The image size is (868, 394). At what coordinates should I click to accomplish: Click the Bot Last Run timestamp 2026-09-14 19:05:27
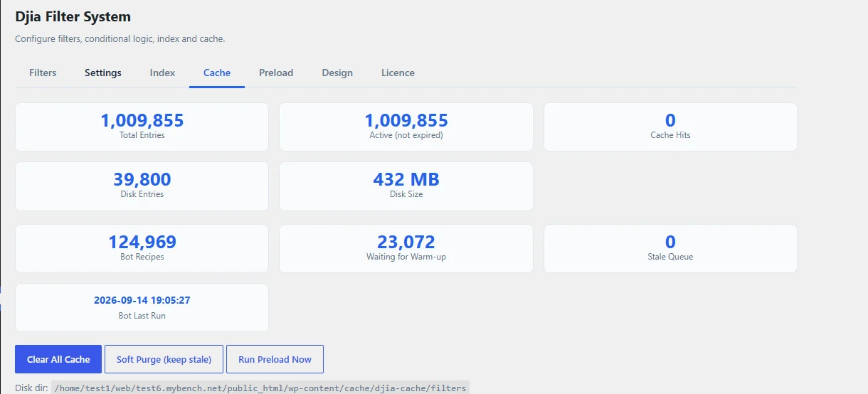click(x=142, y=300)
